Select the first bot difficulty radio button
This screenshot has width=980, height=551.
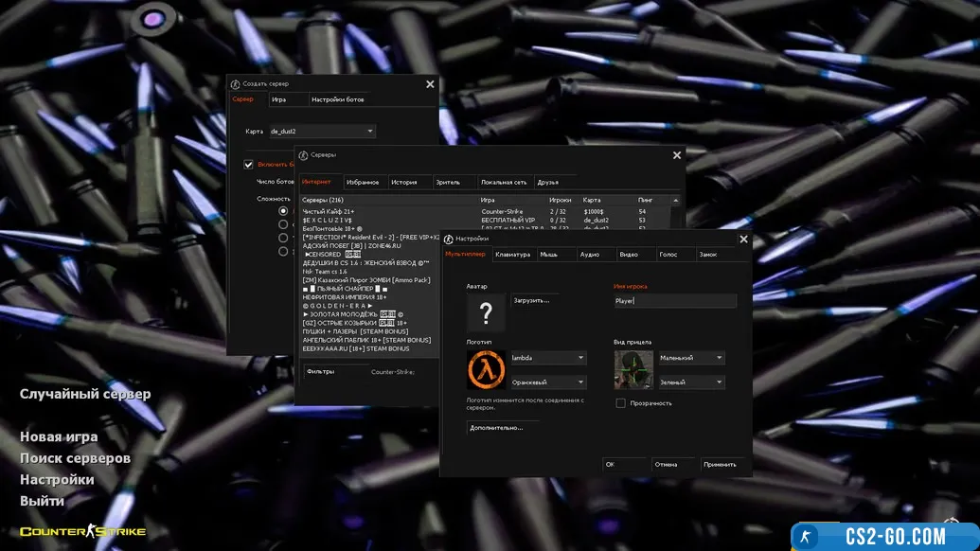283,211
